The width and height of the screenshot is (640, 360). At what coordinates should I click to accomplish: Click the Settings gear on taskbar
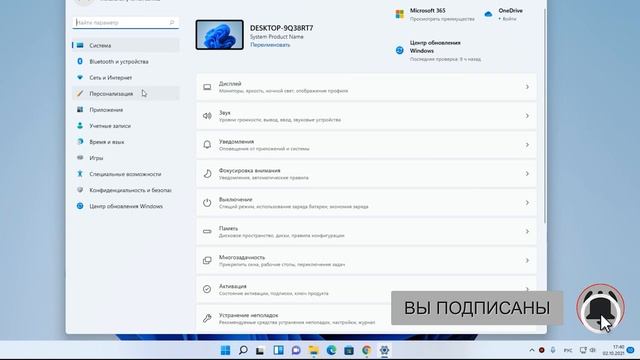click(384, 350)
